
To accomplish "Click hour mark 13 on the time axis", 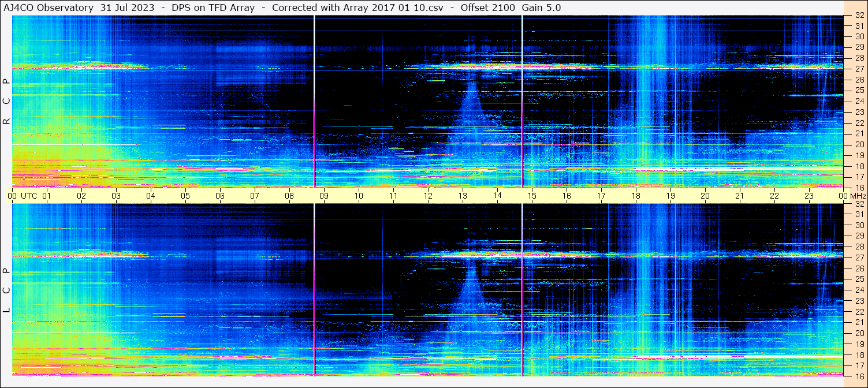I will 463,196.
